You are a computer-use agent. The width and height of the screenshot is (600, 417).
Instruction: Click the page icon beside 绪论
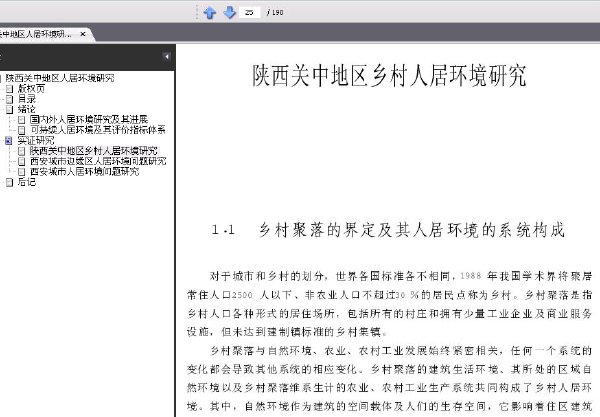10,109
